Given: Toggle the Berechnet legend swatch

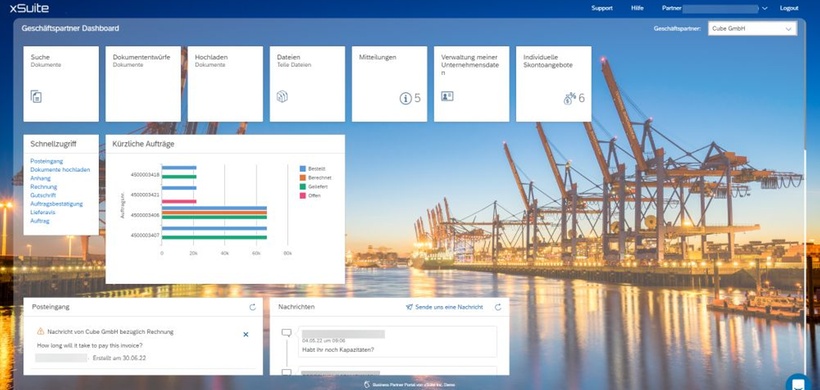Looking at the screenshot, I should 303,178.
